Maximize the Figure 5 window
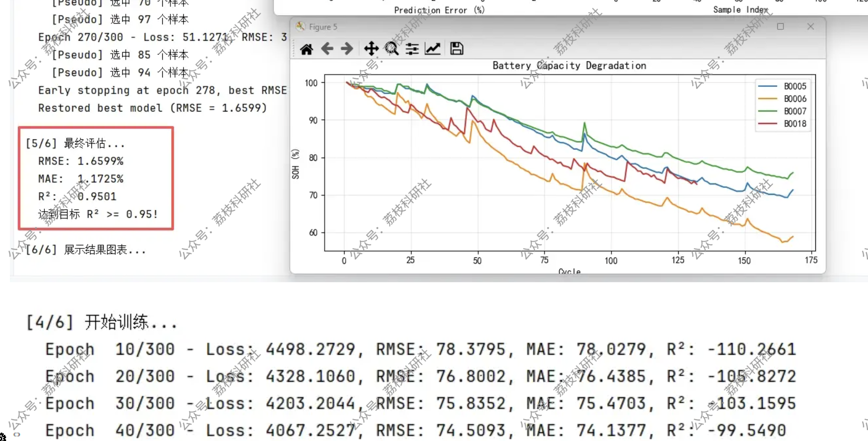Screen dimensions: 868x441 [x=780, y=27]
